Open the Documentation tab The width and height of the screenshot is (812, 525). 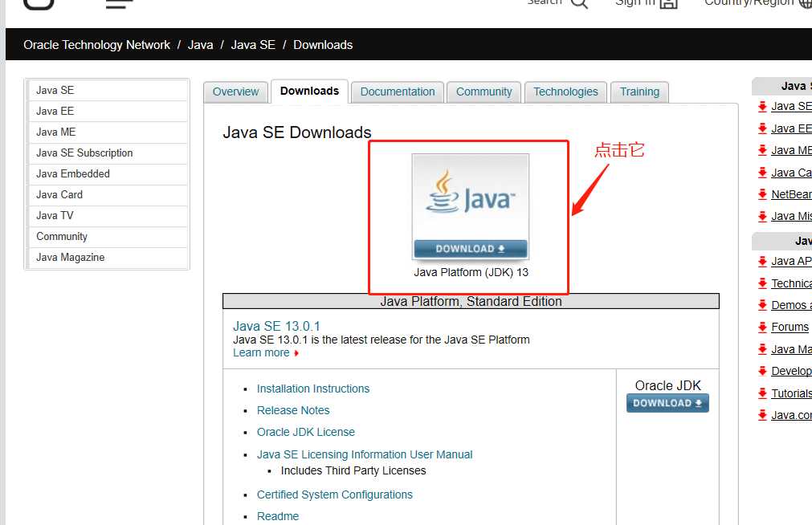[398, 92]
